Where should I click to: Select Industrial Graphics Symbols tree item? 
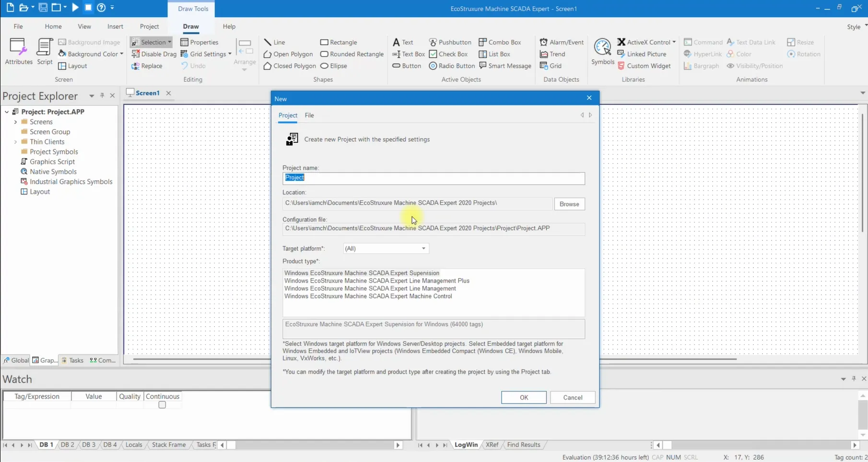(71, 182)
